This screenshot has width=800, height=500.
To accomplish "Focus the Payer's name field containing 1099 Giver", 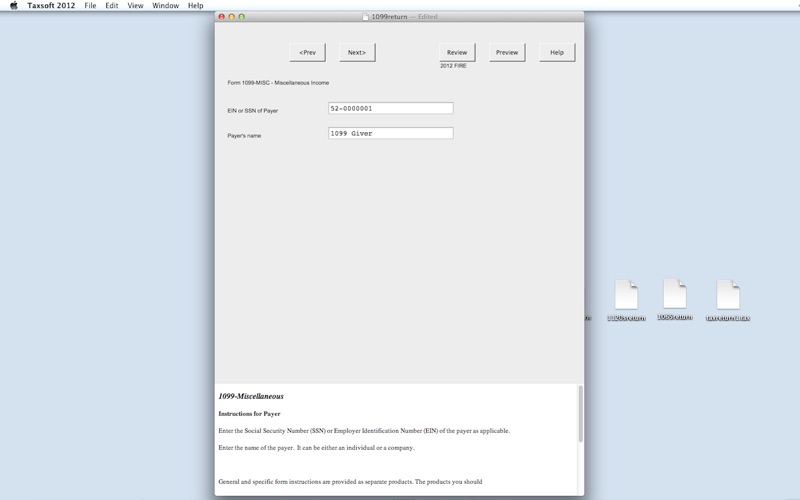I will (391, 133).
